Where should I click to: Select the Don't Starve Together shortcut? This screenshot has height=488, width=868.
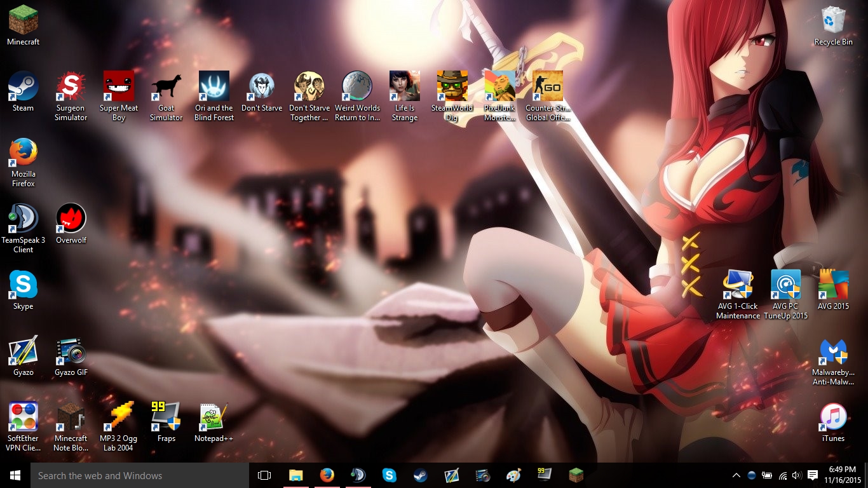[309, 96]
